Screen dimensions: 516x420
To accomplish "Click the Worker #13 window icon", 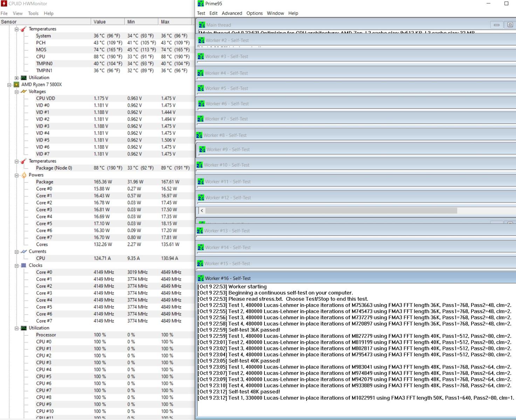I will pyautogui.click(x=200, y=231).
